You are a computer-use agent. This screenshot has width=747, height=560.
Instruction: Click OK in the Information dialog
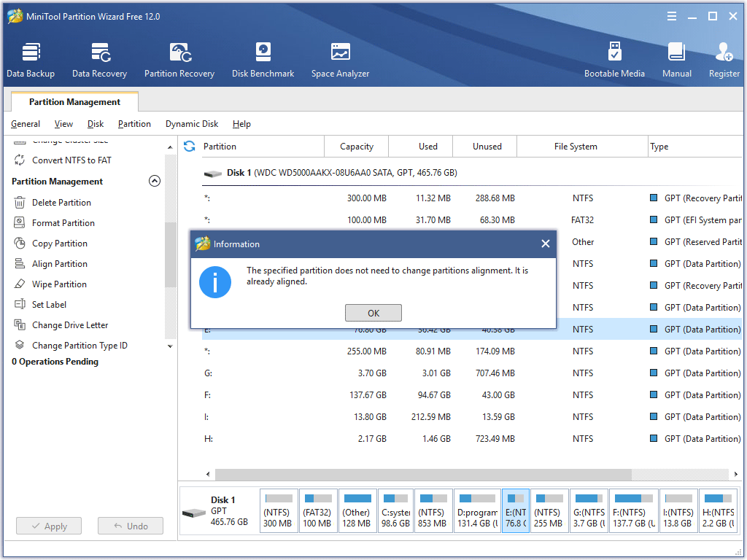coord(373,313)
